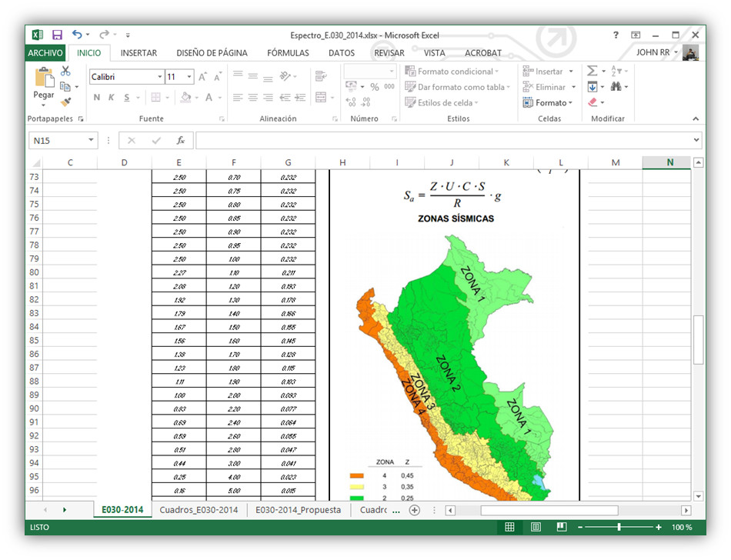Open the FÓRMULAS ribbon tab
The width and height of the screenshot is (731, 560).
click(x=288, y=53)
